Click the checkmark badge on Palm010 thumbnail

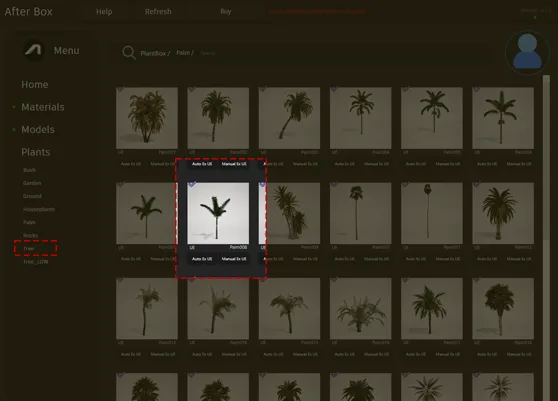[x=334, y=184]
